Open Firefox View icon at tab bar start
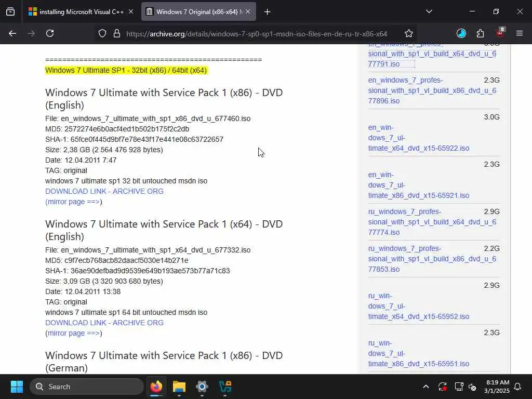532x399 pixels. (10, 11)
